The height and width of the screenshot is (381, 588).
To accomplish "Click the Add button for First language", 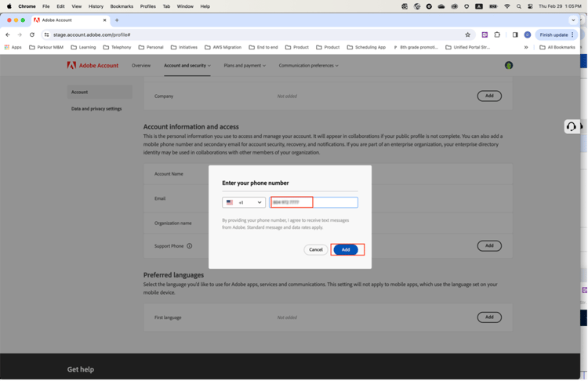I will [489, 317].
